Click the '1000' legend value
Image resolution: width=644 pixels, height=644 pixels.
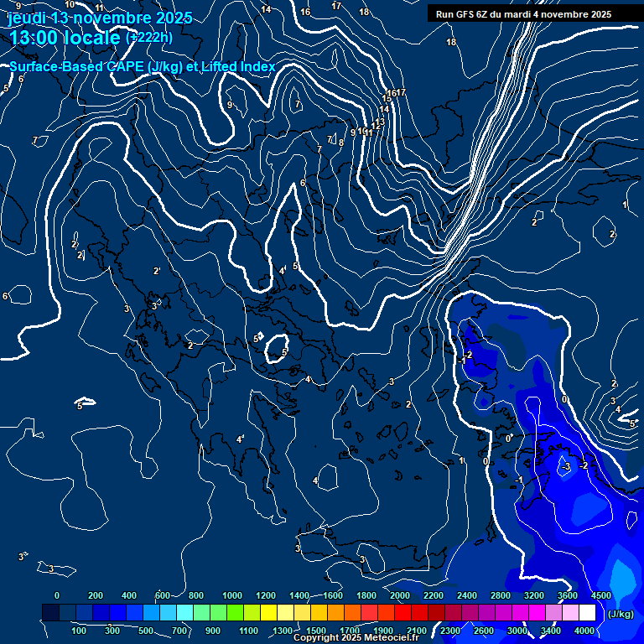(x=232, y=595)
